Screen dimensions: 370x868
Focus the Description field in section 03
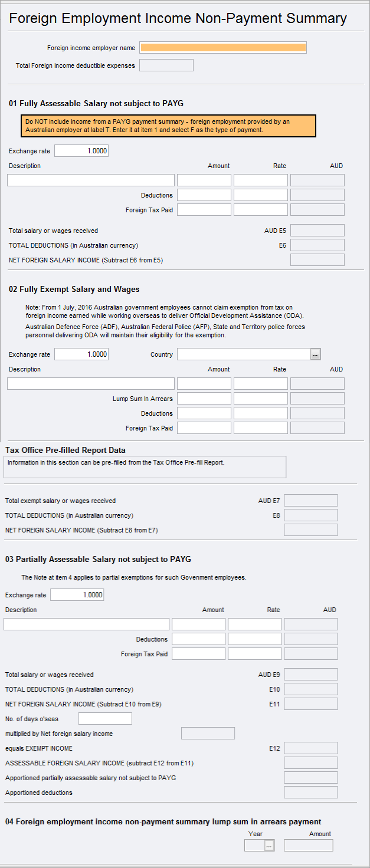click(87, 624)
